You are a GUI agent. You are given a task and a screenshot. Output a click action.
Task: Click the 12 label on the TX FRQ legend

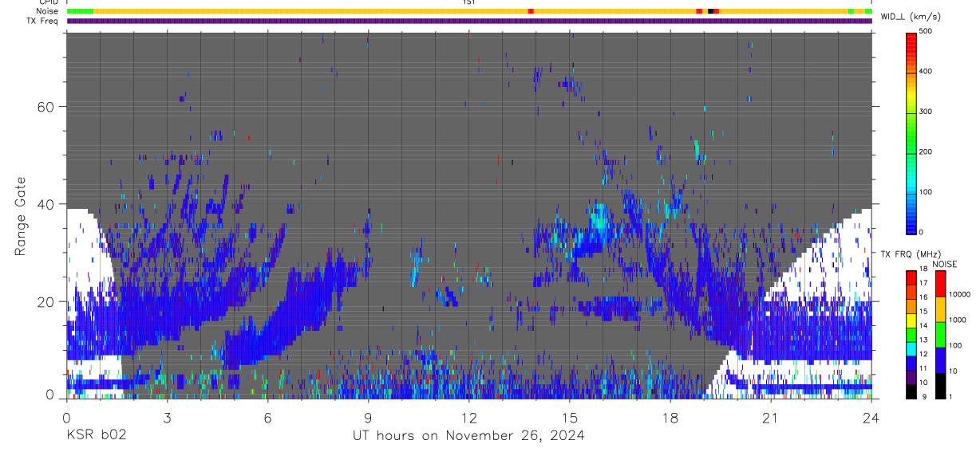pyautogui.click(x=923, y=354)
